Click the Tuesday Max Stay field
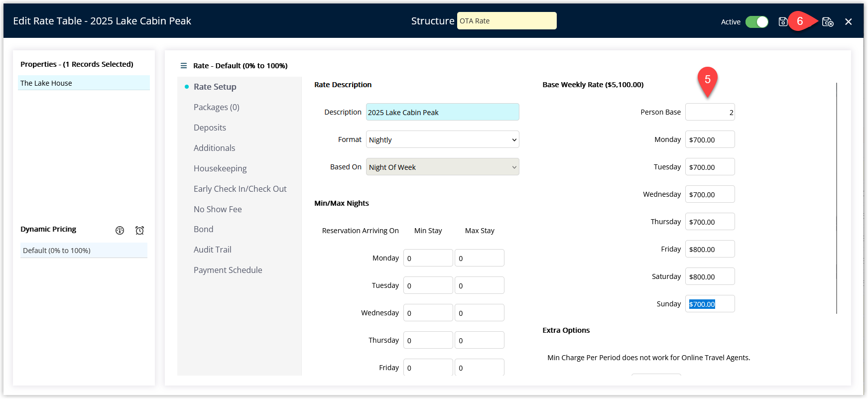This screenshot has height=399, width=868. click(480, 285)
